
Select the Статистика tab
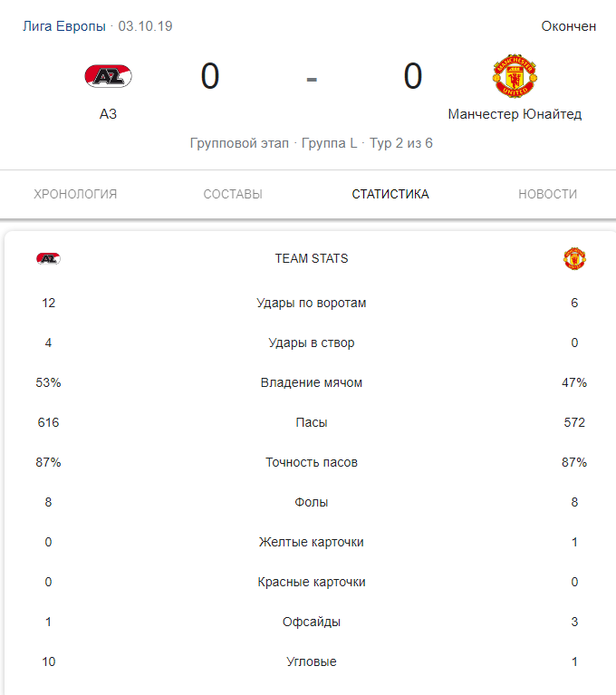(390, 194)
